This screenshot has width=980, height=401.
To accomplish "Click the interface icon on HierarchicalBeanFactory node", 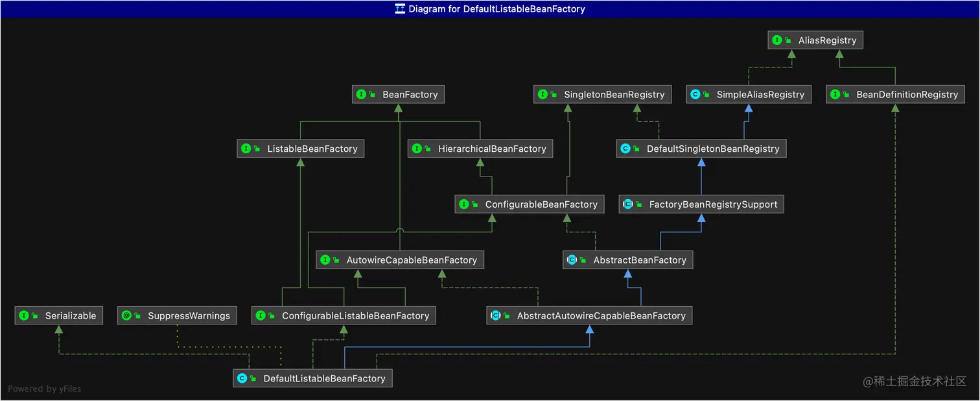I will [x=417, y=149].
